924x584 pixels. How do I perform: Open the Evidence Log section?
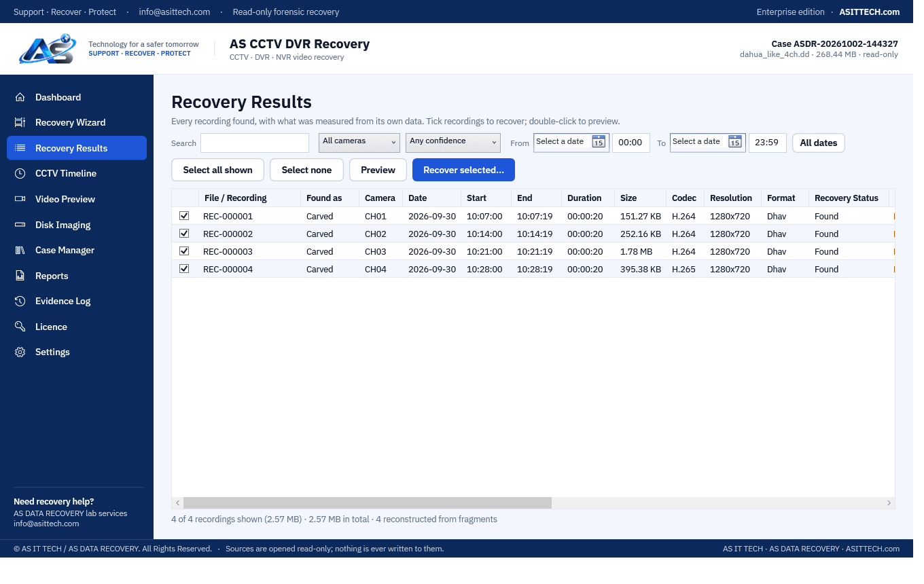click(x=77, y=301)
